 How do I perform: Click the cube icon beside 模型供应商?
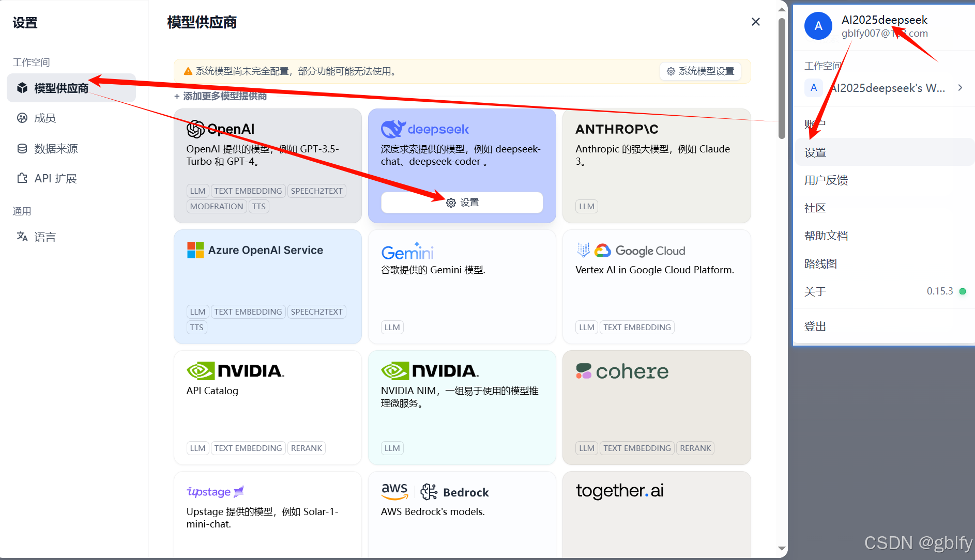click(22, 88)
